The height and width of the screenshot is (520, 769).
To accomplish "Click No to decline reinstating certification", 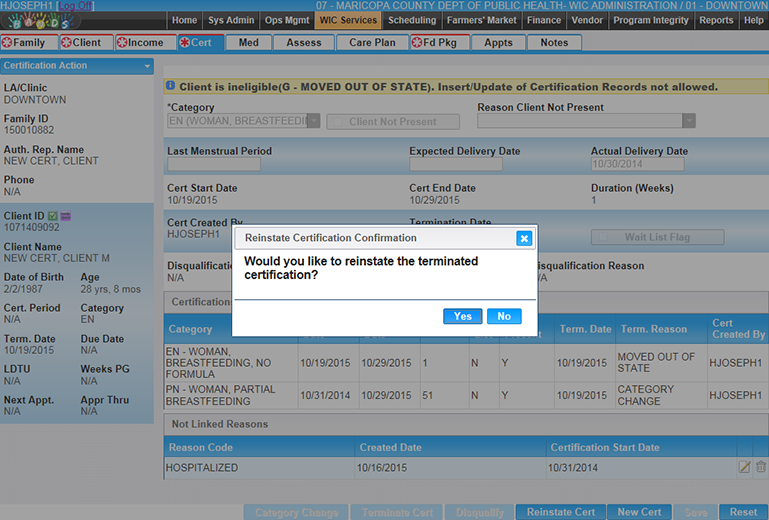I will coord(504,316).
